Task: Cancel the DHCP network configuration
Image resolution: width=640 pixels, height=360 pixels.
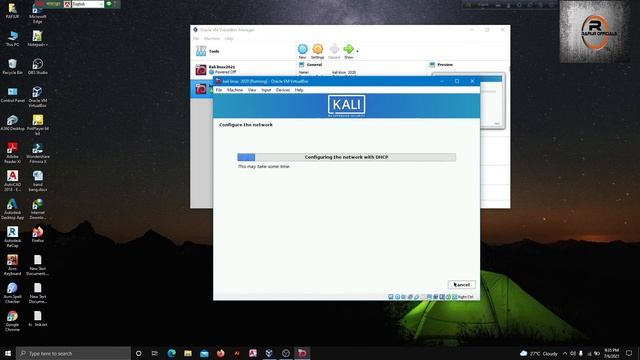Action: pos(462,284)
